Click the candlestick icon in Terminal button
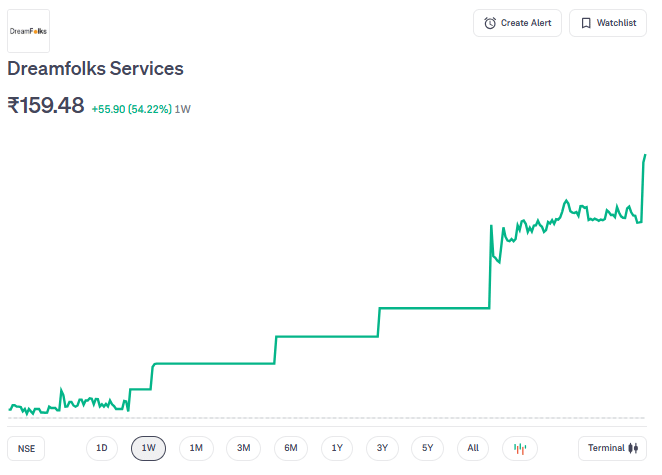The width and height of the screenshot is (662, 475). 632,448
